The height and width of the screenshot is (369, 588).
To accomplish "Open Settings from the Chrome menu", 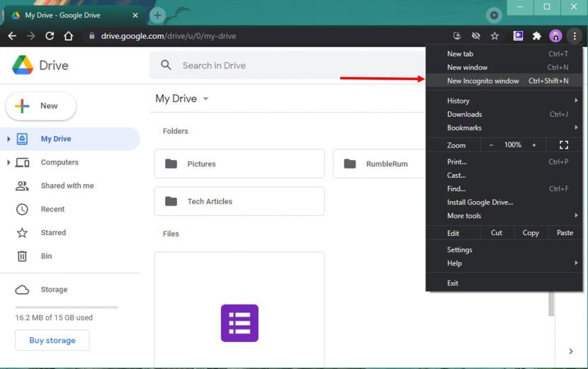I will (504, 250).
